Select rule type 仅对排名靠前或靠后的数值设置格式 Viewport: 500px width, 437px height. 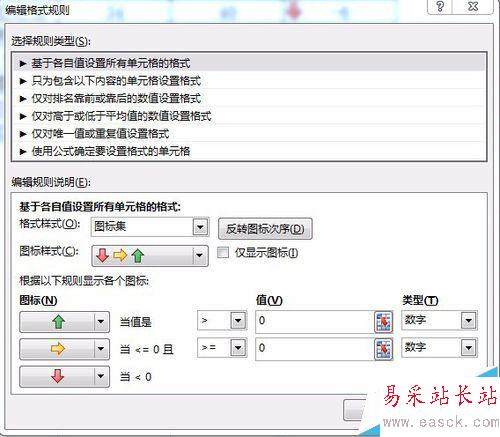tap(249, 98)
